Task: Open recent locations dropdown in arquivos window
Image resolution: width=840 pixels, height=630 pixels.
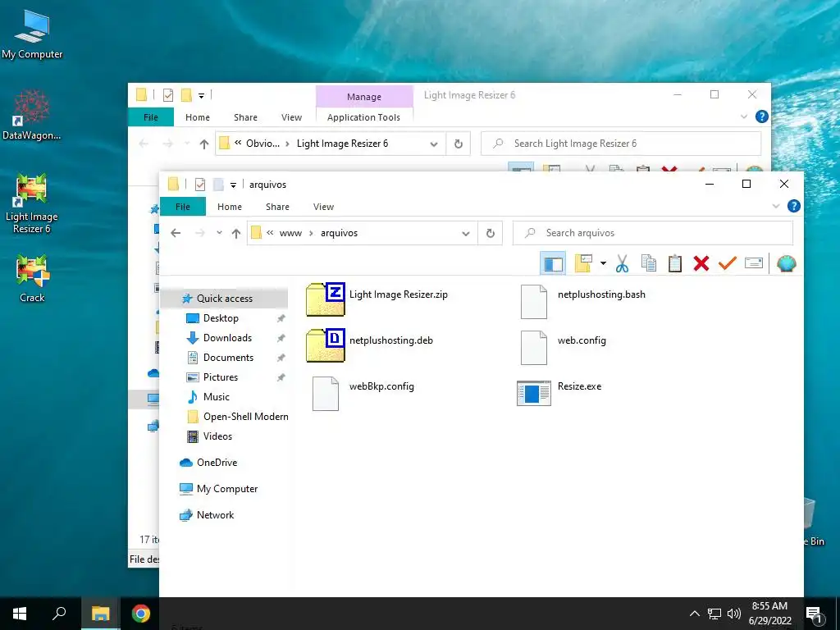Action: pyautogui.click(x=219, y=233)
